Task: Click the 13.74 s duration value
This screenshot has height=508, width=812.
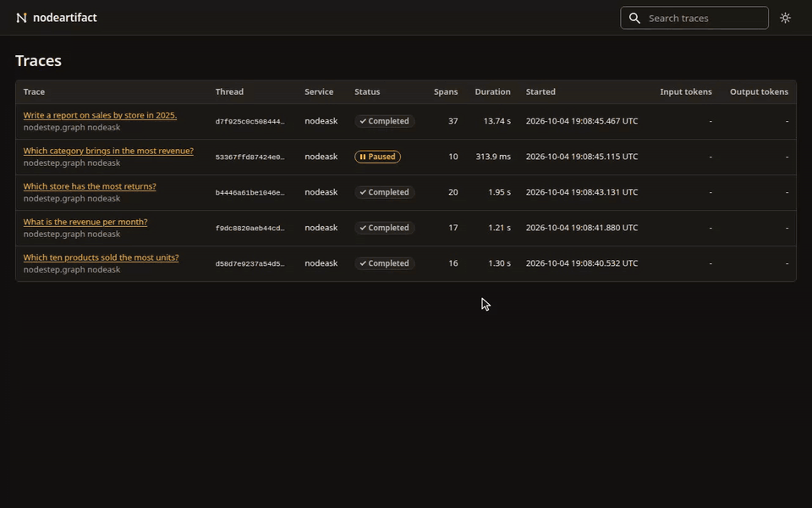Action: (497, 121)
